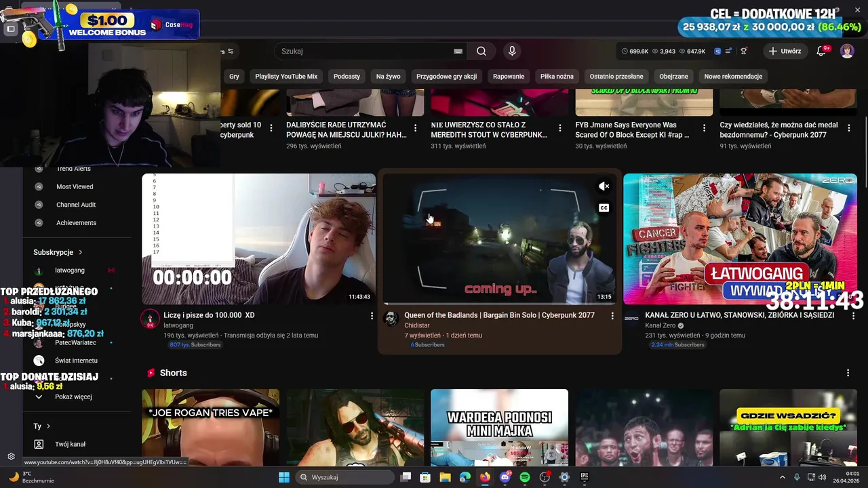The image size is (868, 488).
Task: Open options menu for Liczę i pisze video
Action: [372, 316]
